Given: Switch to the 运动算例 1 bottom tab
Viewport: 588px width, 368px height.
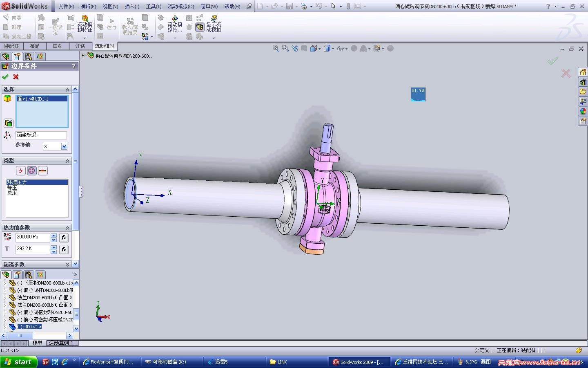Looking at the screenshot, I should (62, 343).
